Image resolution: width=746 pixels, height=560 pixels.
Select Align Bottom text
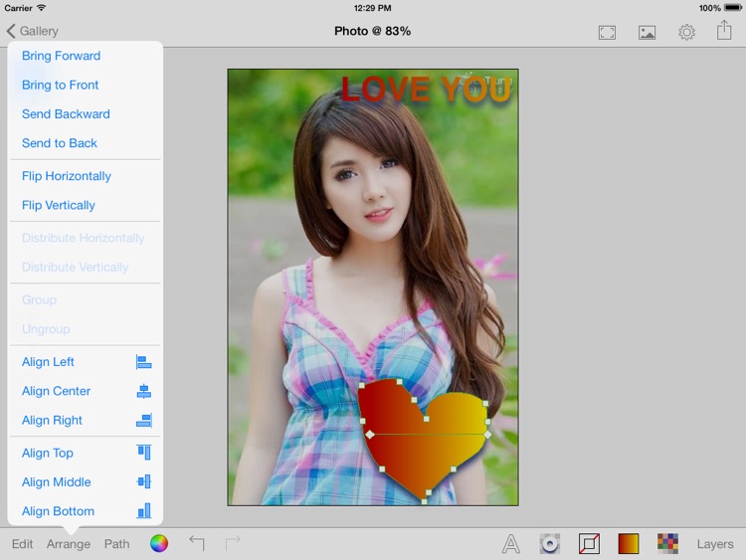58,511
